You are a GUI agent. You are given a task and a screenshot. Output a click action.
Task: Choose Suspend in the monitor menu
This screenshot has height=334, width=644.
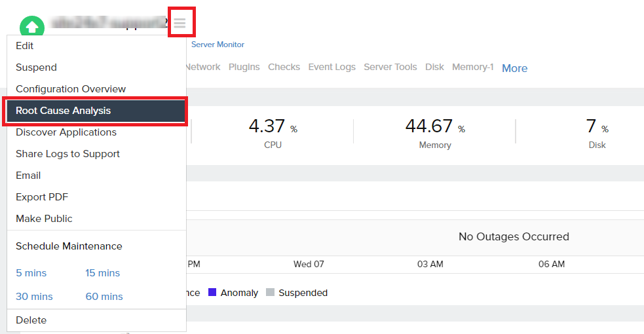coord(96,67)
